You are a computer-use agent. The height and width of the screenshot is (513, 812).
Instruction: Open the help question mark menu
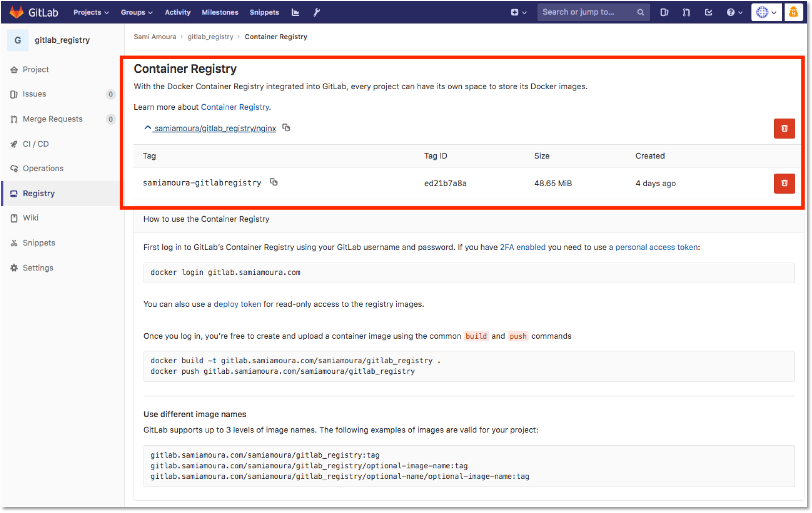(733, 12)
